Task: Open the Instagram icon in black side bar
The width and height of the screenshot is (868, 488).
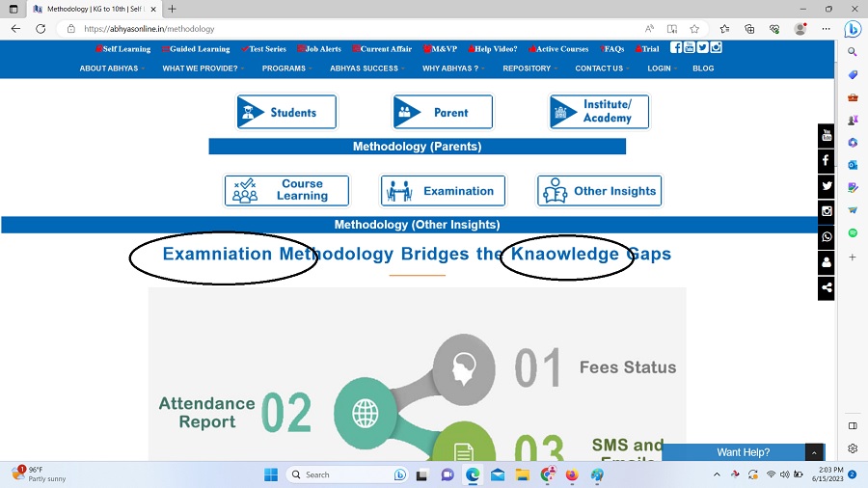Action: click(826, 211)
